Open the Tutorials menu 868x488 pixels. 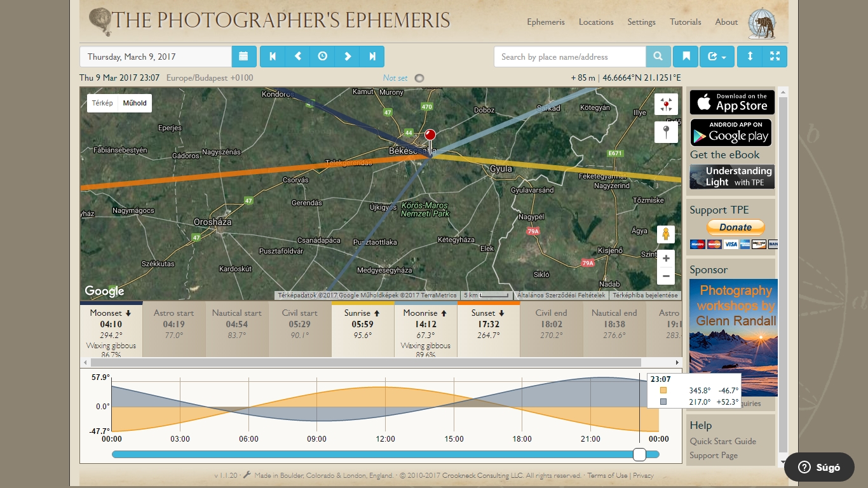pyautogui.click(x=686, y=22)
